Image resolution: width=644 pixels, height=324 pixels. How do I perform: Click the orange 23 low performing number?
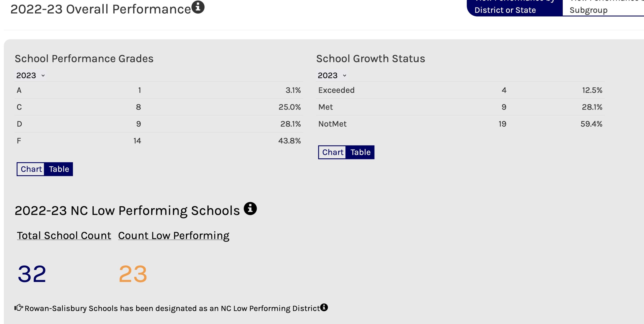coord(133,274)
